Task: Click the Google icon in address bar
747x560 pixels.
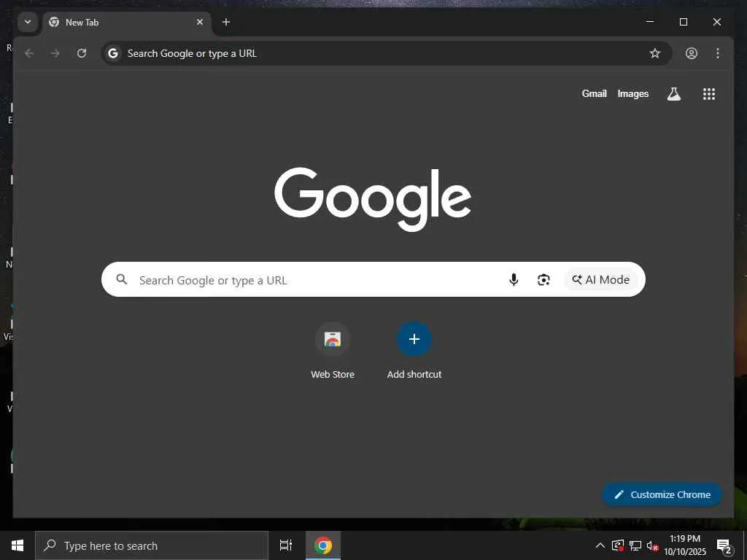Action: [x=113, y=53]
